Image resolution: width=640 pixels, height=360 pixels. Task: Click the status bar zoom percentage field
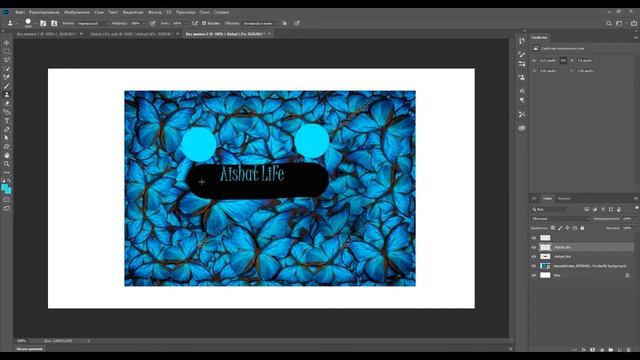pyautogui.click(x=22, y=341)
